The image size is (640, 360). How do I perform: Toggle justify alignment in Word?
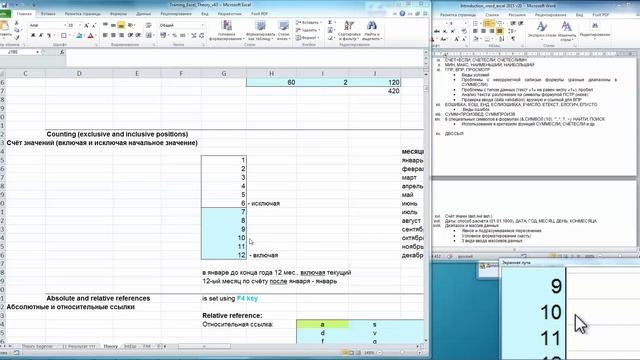pyautogui.click(x=500, y=31)
